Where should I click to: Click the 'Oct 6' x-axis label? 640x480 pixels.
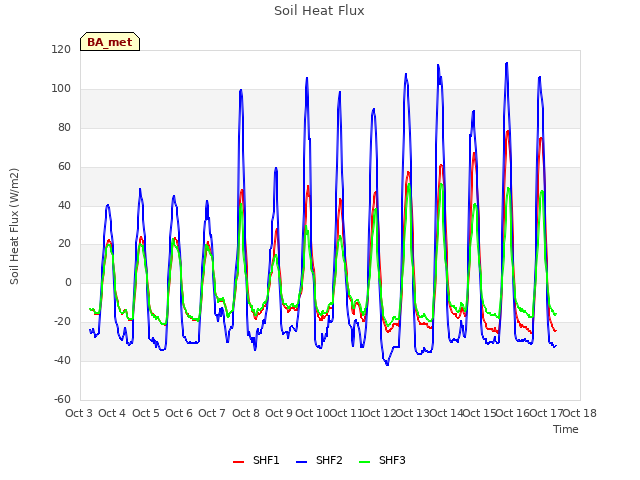179,413
